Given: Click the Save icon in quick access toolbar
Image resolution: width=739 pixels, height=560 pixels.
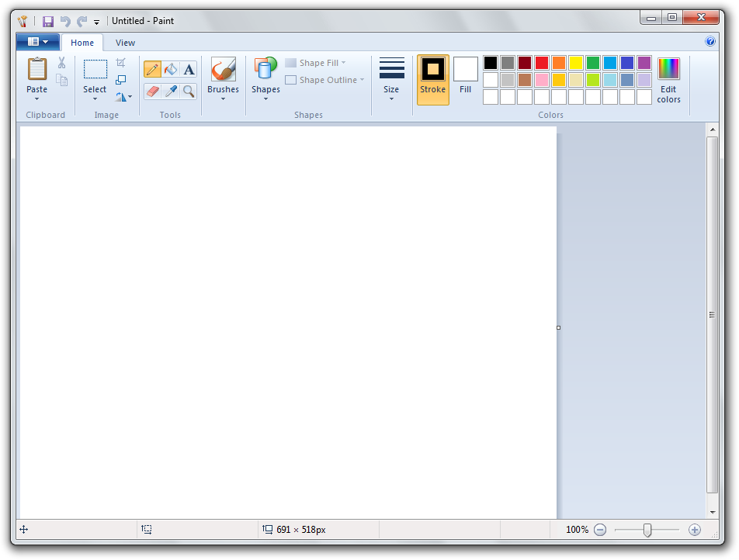Looking at the screenshot, I should click(x=47, y=21).
